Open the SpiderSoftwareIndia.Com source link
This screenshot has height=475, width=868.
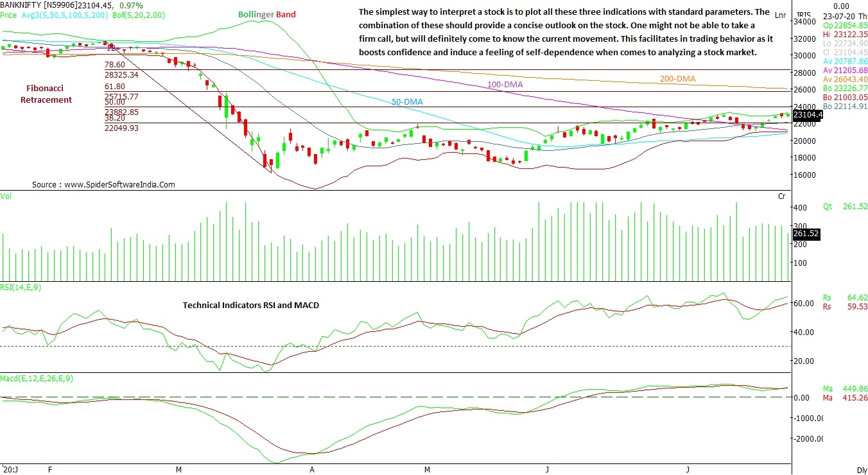(119, 184)
